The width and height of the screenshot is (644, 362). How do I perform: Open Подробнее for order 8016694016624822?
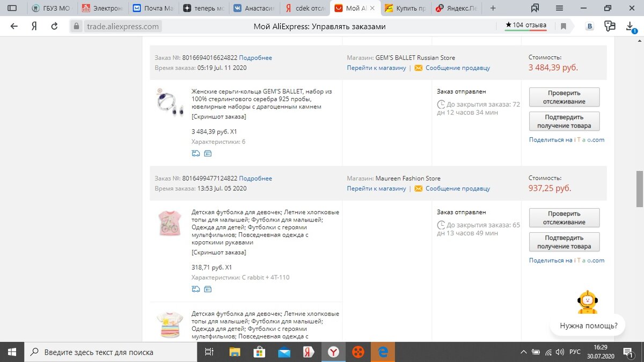point(255,58)
